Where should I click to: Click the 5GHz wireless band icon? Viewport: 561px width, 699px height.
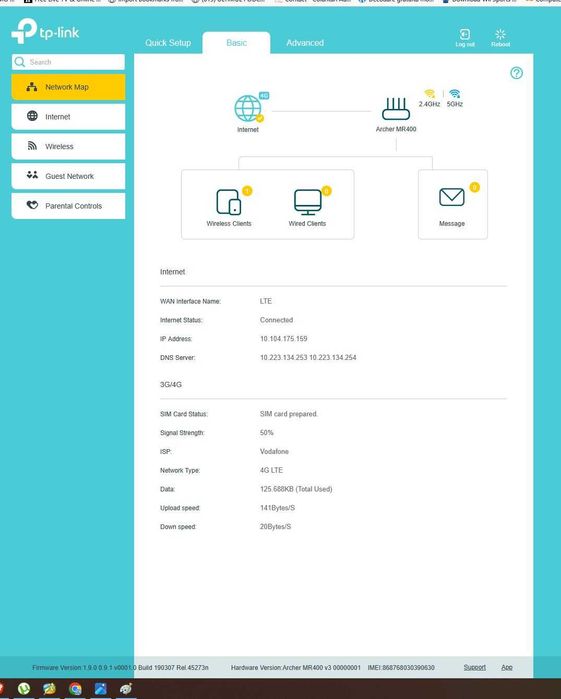pos(454,94)
